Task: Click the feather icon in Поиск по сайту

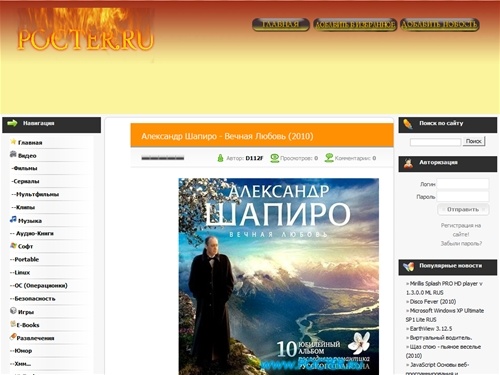Action: (408, 124)
